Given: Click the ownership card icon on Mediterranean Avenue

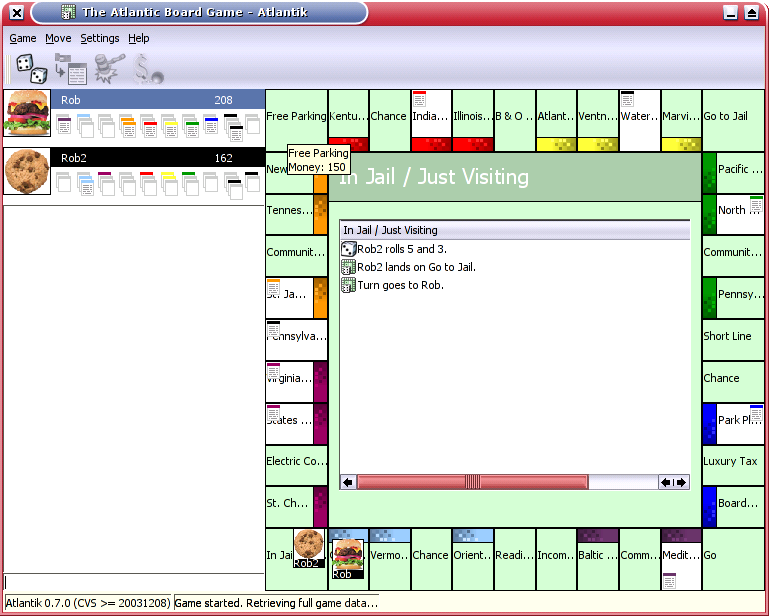Looking at the screenshot, I should (x=669, y=581).
